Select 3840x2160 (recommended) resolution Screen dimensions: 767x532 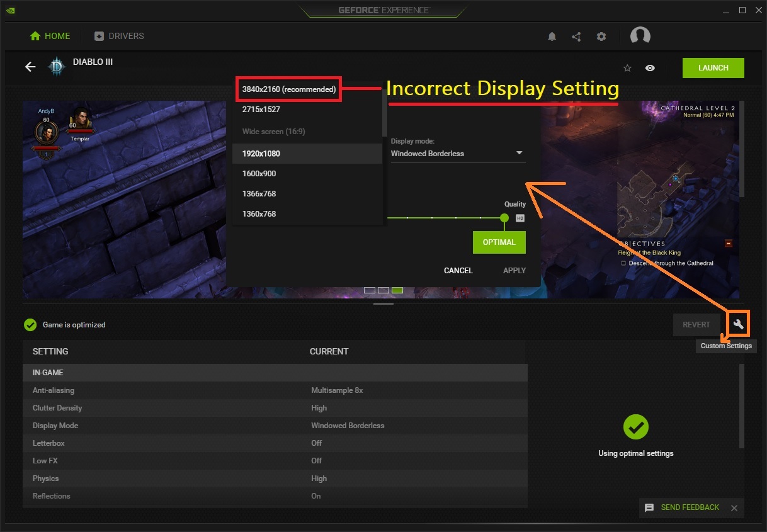click(289, 89)
